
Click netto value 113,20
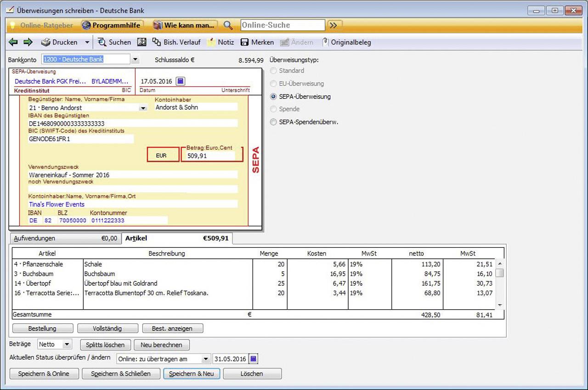(x=417, y=264)
